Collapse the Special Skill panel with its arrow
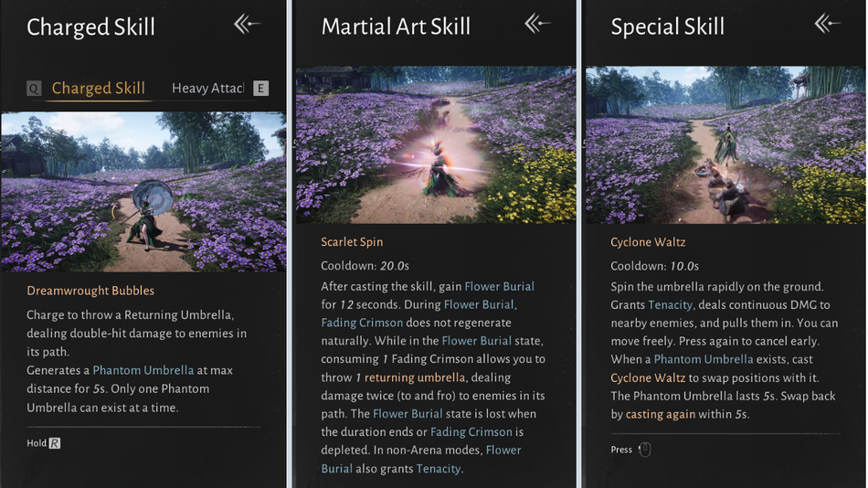868x488 pixels. (827, 24)
